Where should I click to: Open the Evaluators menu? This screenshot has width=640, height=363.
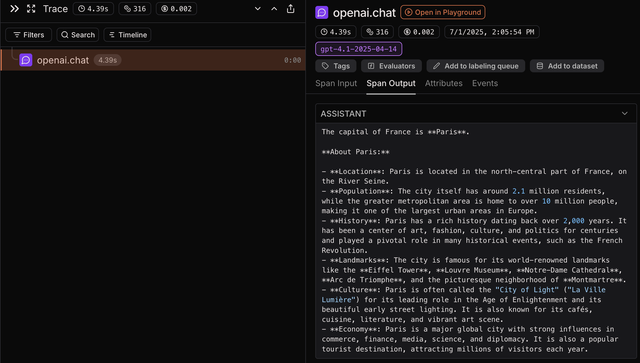point(391,66)
